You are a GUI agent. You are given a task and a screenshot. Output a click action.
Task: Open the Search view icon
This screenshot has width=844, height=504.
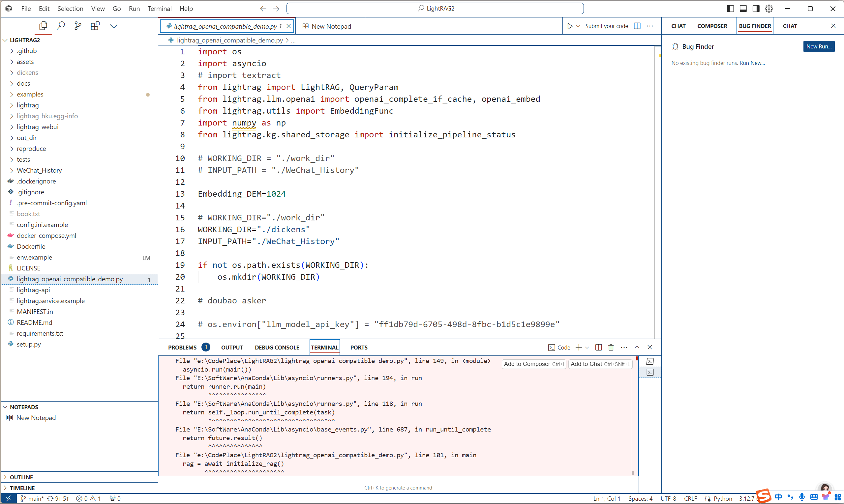[x=61, y=26]
